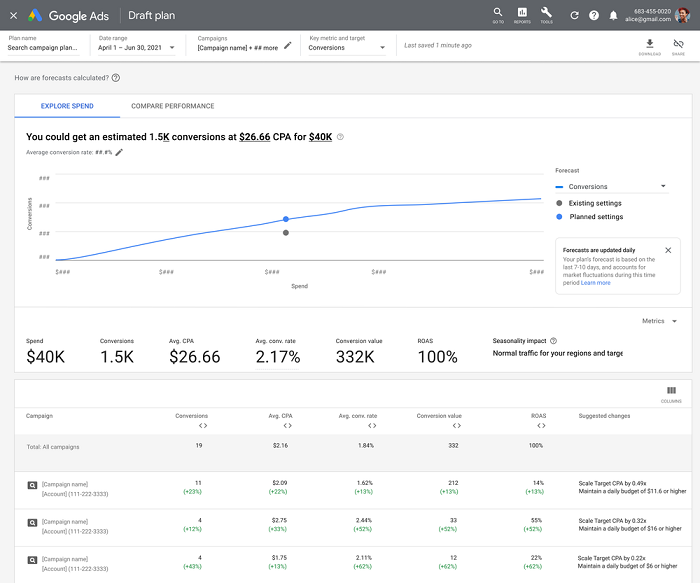Expand the Metrics dropdown
The width and height of the screenshot is (700, 583).
pyautogui.click(x=660, y=321)
